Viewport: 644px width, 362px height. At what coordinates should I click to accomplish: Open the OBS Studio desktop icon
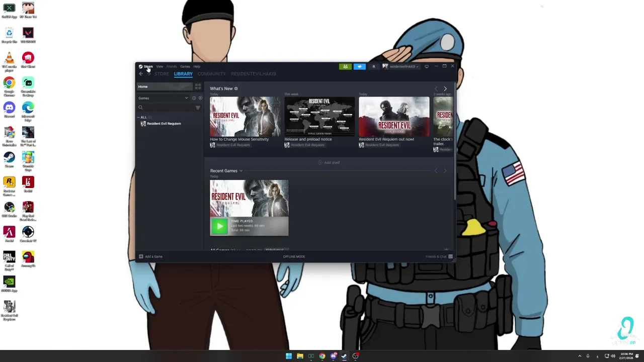(x=9, y=209)
